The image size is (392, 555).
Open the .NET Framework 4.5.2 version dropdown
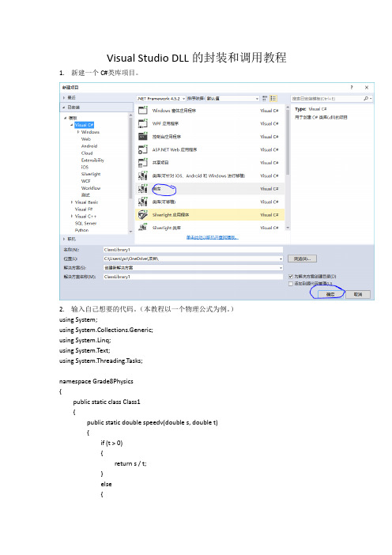coord(161,98)
